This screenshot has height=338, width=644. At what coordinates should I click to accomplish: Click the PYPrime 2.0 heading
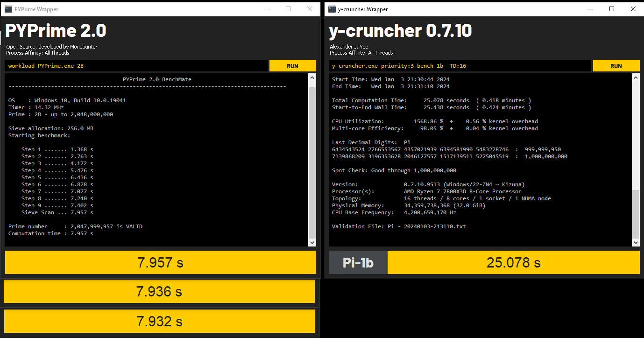coord(56,31)
